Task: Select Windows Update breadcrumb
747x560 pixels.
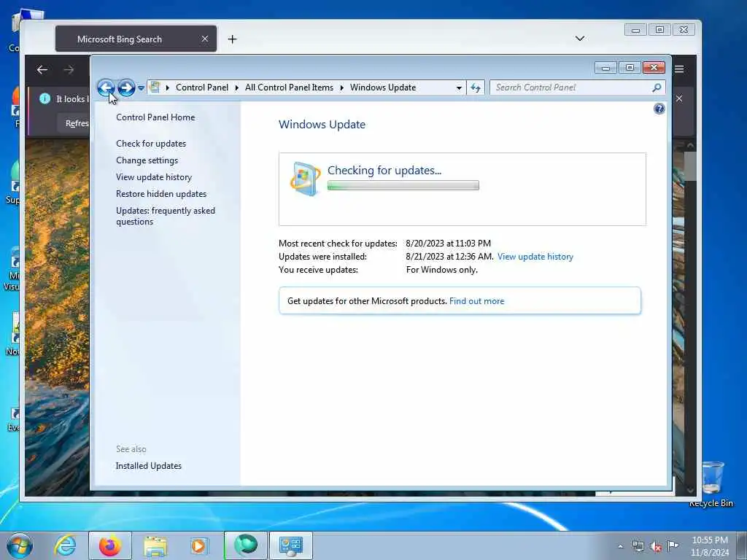Action: [383, 87]
